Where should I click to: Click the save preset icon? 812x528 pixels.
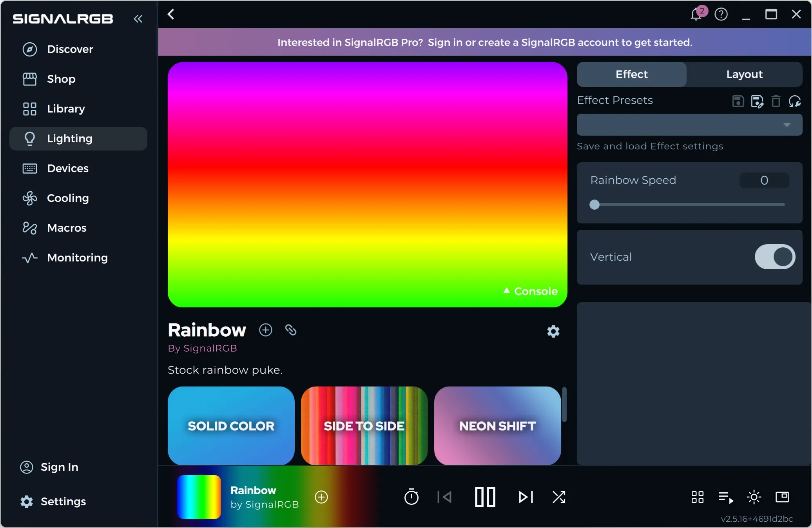738,101
